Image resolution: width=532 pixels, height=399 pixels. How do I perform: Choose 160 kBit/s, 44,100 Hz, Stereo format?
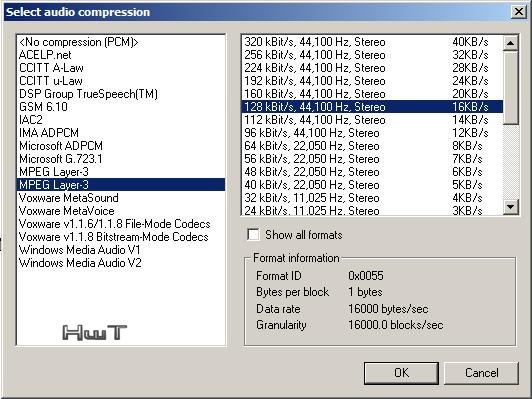372,94
